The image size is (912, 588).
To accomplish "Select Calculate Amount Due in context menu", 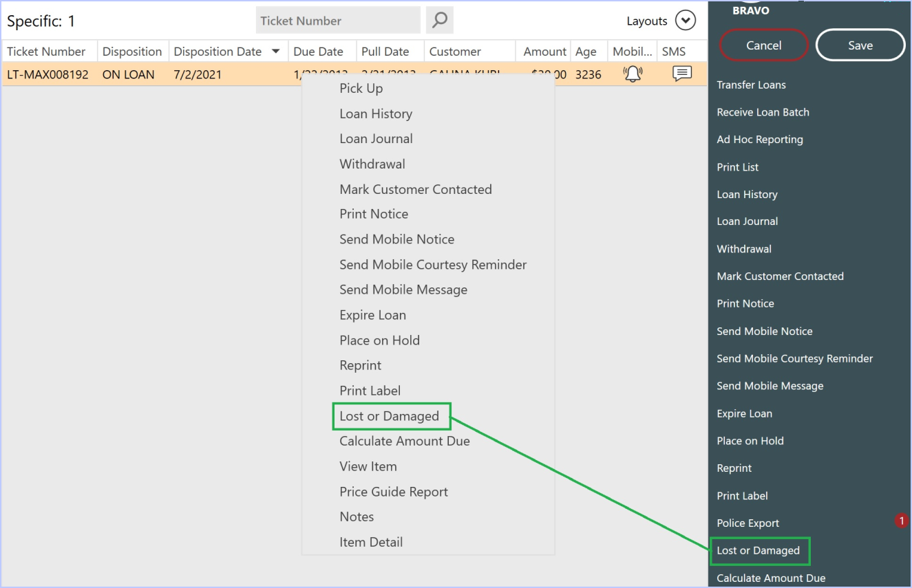I will [x=405, y=441].
